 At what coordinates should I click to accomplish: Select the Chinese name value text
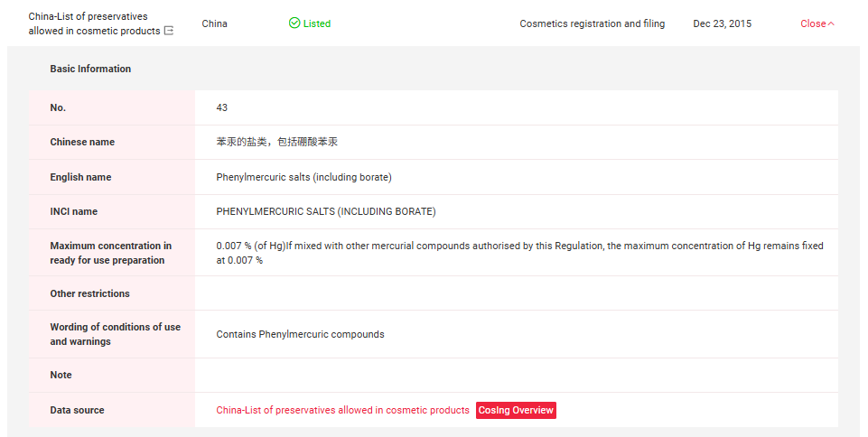[x=276, y=142]
